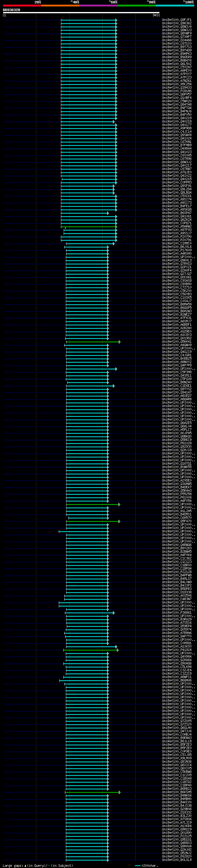197x868 pixels.
Task: Click label UniRef100_B6QHU6
Action: (177, 680)
